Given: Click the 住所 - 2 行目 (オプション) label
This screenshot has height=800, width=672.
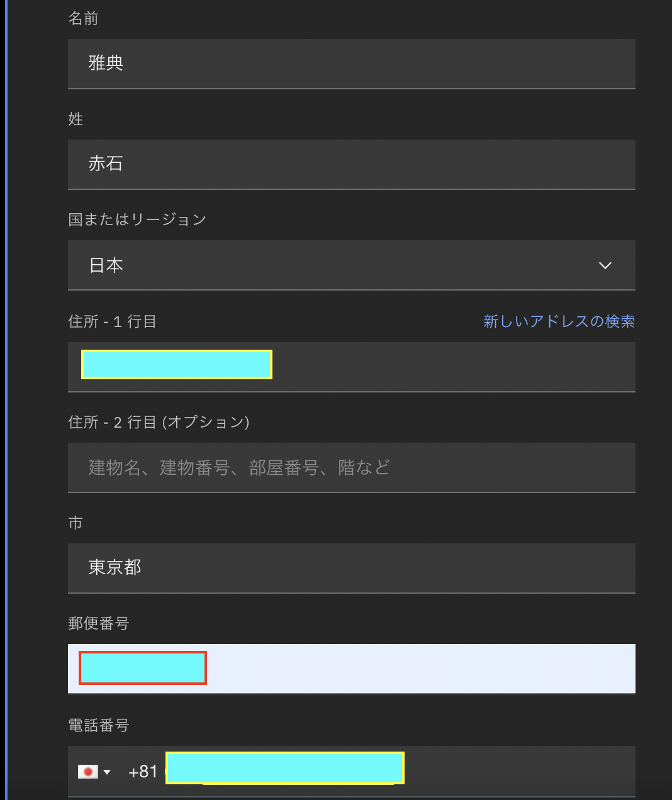Looking at the screenshot, I should [x=159, y=422].
